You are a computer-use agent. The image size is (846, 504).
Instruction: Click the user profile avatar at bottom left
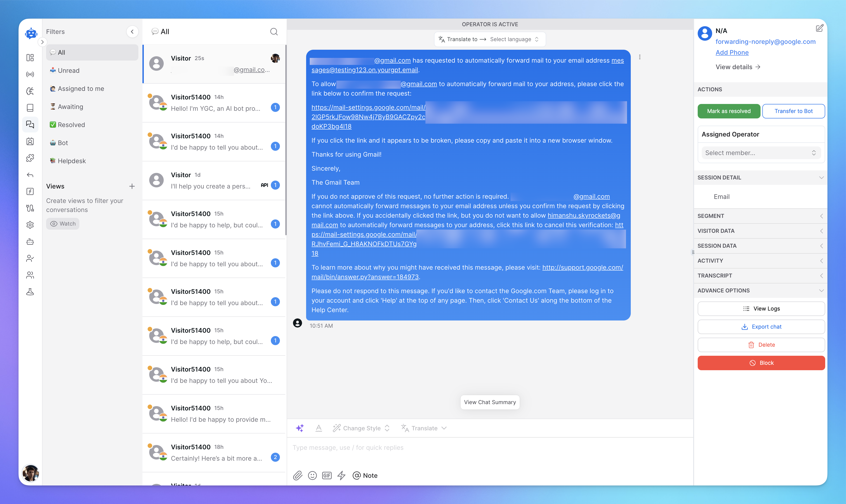click(30, 473)
